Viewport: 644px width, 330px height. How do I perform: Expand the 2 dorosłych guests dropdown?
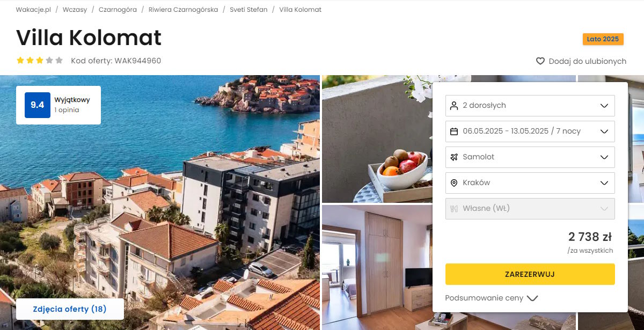[530, 106]
